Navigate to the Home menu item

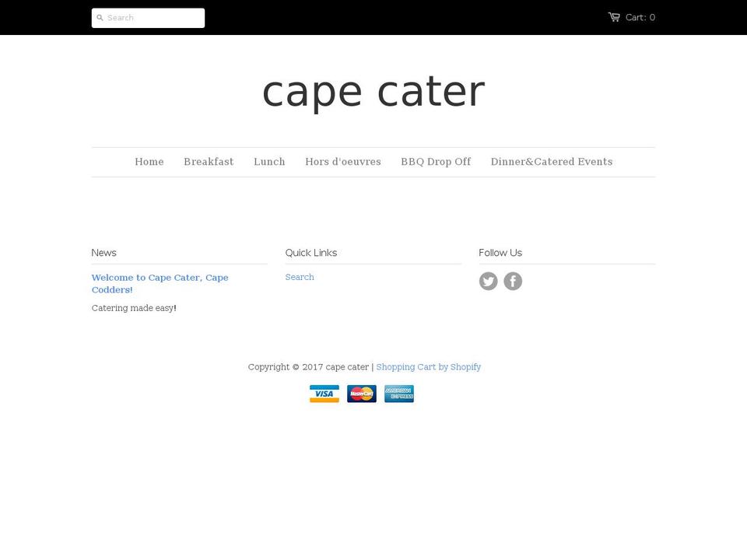pos(149,162)
